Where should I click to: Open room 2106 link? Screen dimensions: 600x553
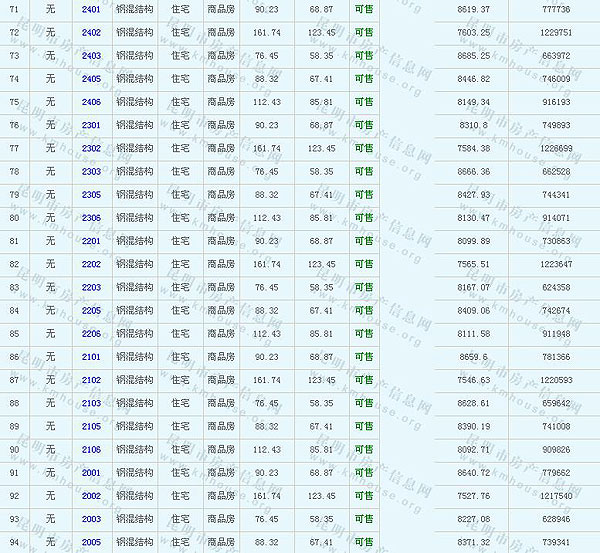pyautogui.click(x=91, y=449)
